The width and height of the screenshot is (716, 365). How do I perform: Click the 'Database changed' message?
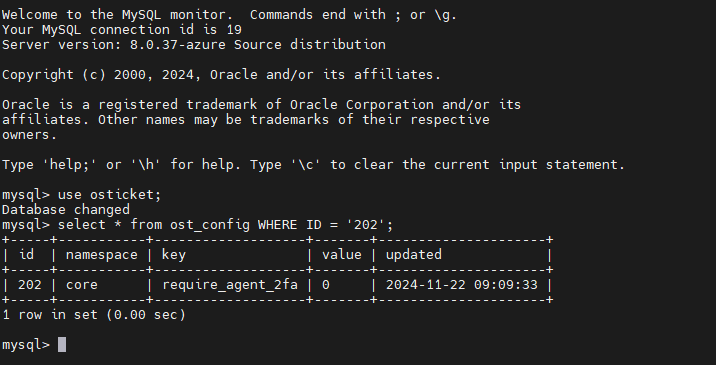point(66,210)
